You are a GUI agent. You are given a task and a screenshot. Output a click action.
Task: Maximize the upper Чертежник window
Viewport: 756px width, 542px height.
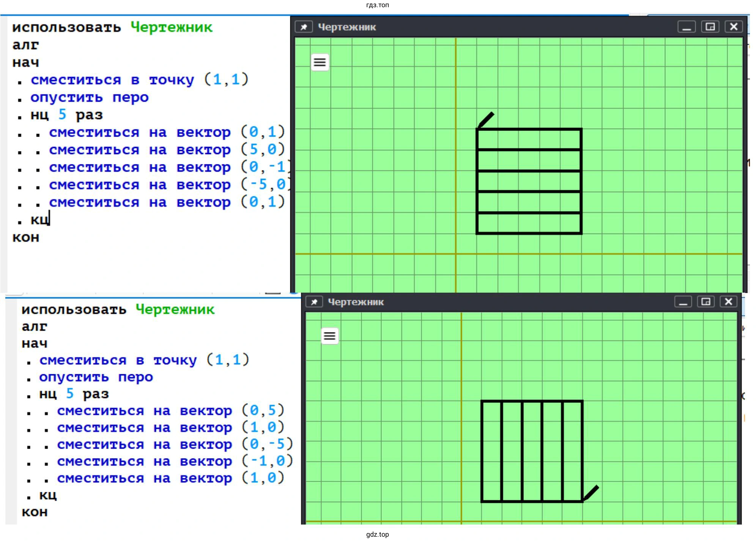click(x=710, y=27)
